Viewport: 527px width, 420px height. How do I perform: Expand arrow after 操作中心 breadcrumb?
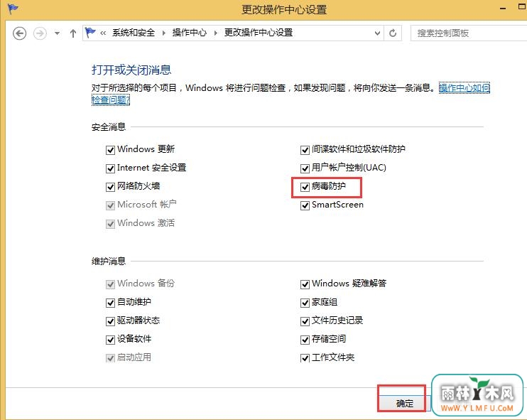(215, 33)
